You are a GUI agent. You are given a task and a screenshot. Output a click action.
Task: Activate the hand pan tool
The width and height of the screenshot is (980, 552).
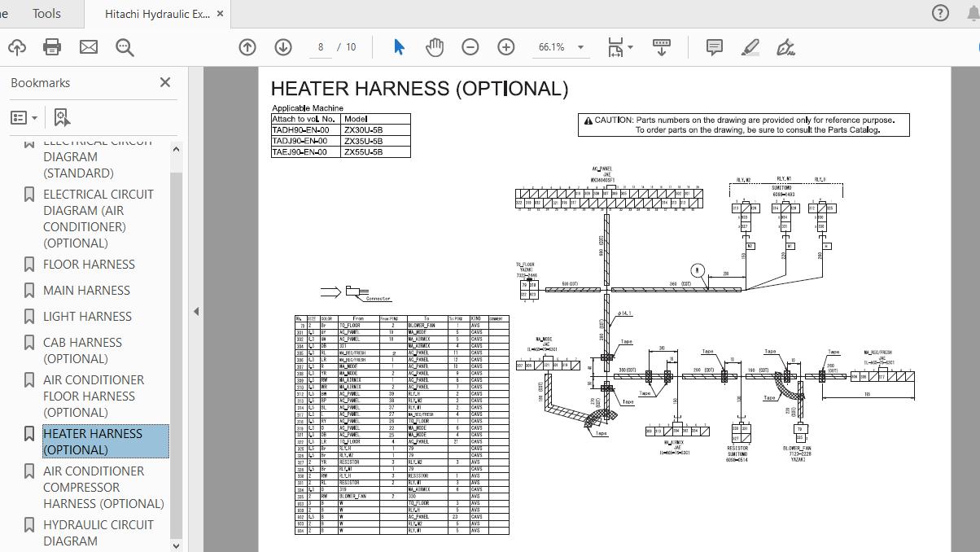point(435,47)
